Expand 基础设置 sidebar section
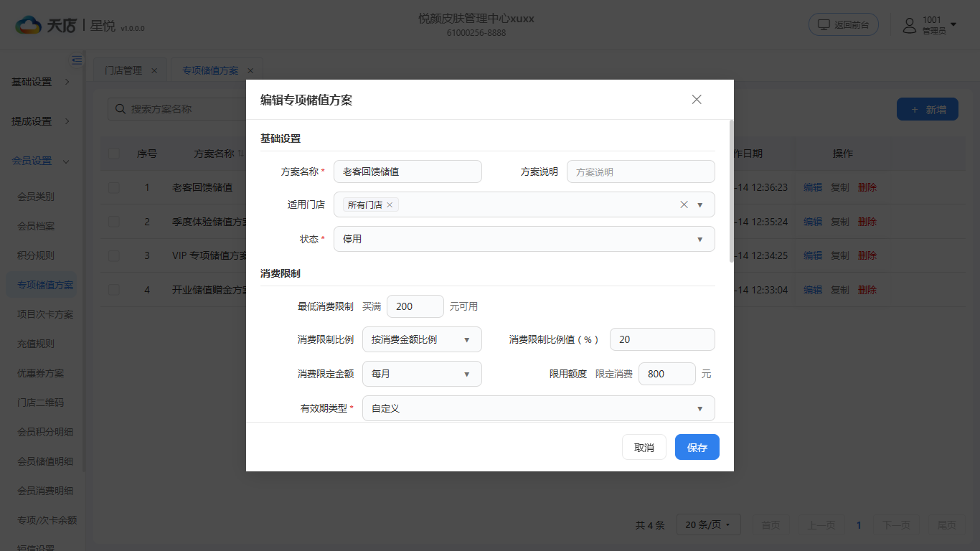This screenshot has height=551, width=980. pyautogui.click(x=42, y=82)
